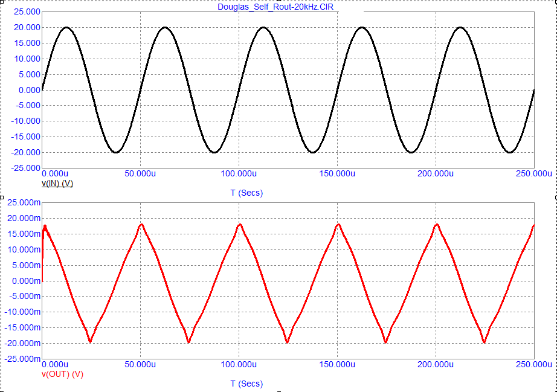
Task: Click the startup spike on the red v(OUT) trace
Action: [45, 227]
